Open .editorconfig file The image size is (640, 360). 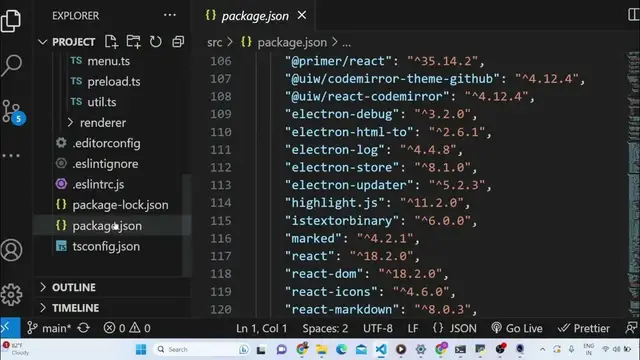106,143
